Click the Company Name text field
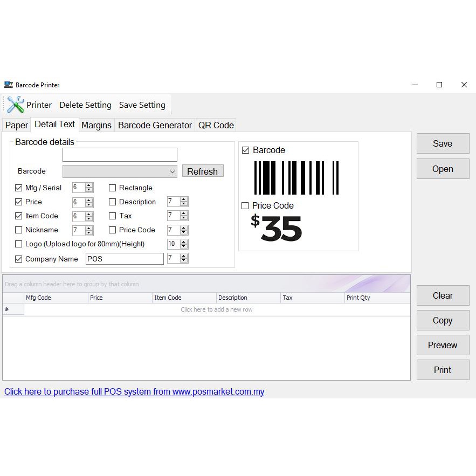Viewport: 476px width, 476px height. point(124,259)
